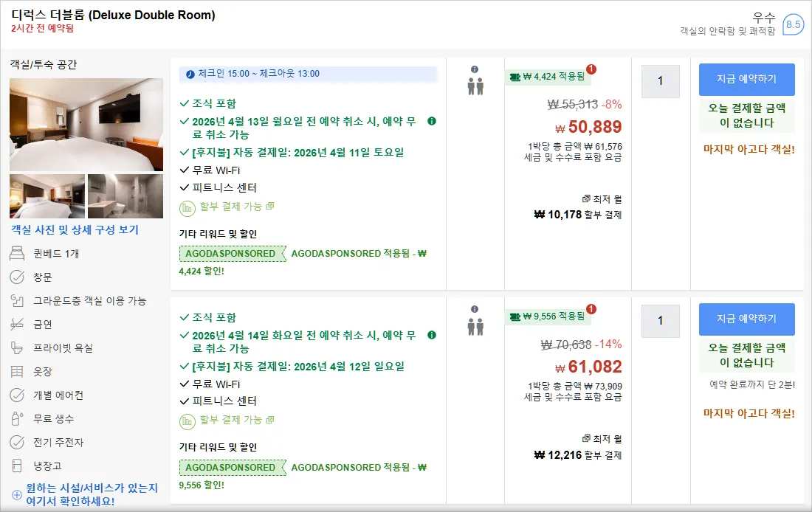Click the window (창문) check icon

pyautogui.click(x=17, y=277)
